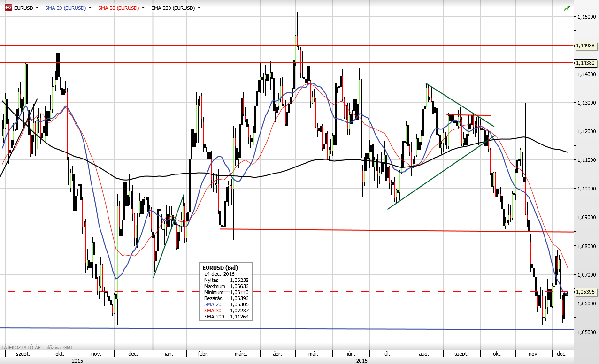Click the current price tag 1,06396
Viewport: 599px width, 364px height.
(x=586, y=292)
